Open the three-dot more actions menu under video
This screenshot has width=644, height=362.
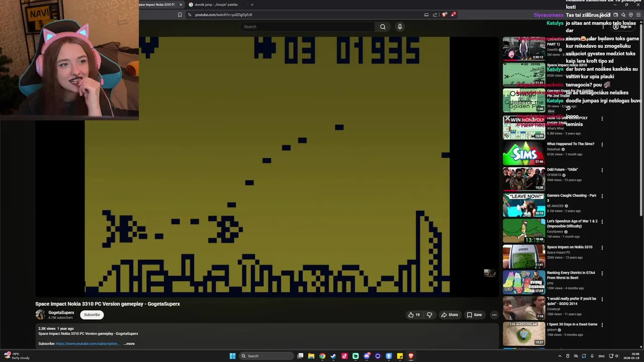coord(494,315)
